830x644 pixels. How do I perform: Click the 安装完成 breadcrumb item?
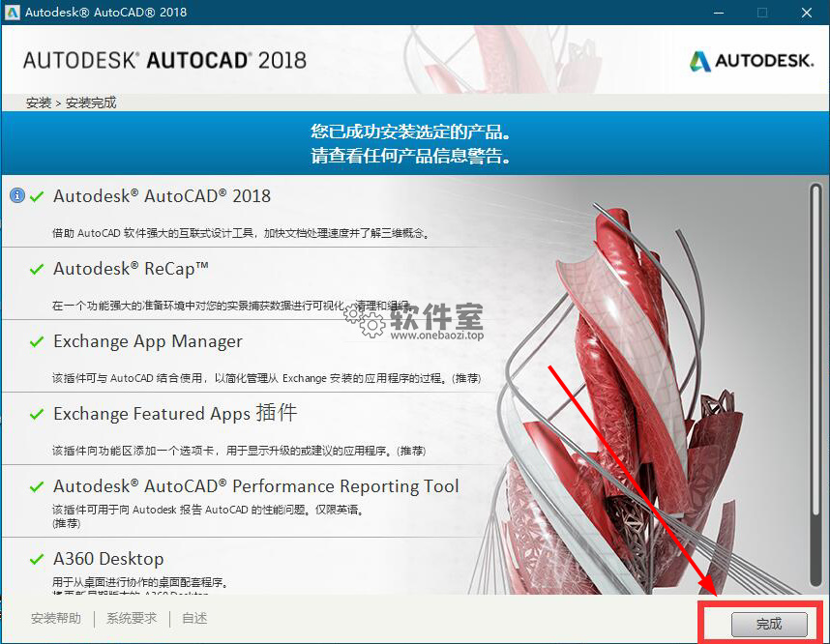pos(91,102)
